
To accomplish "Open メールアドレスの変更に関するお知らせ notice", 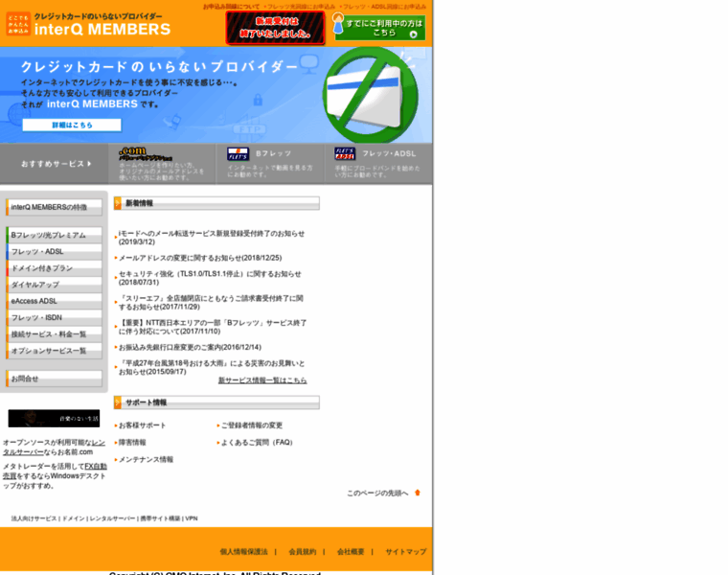I will (200, 258).
